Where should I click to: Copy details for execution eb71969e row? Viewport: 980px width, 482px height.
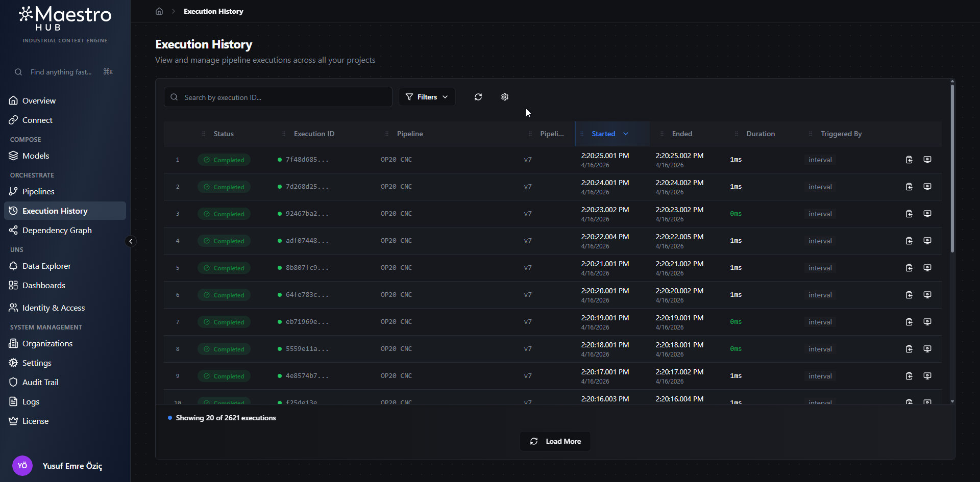(909, 322)
